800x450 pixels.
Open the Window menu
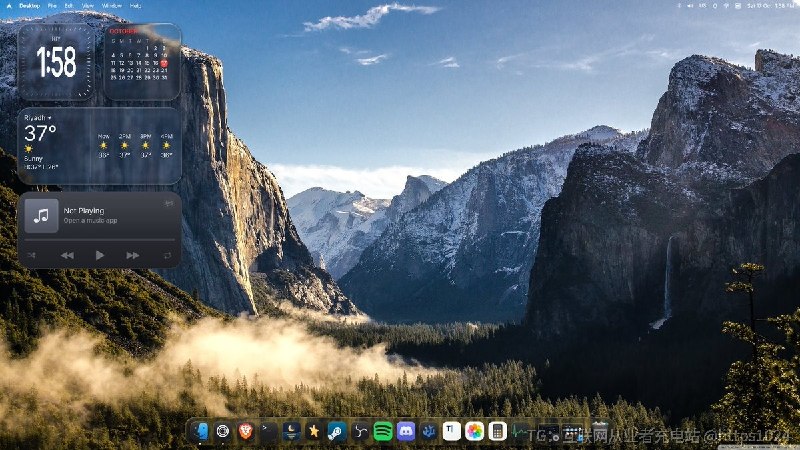(x=112, y=6)
